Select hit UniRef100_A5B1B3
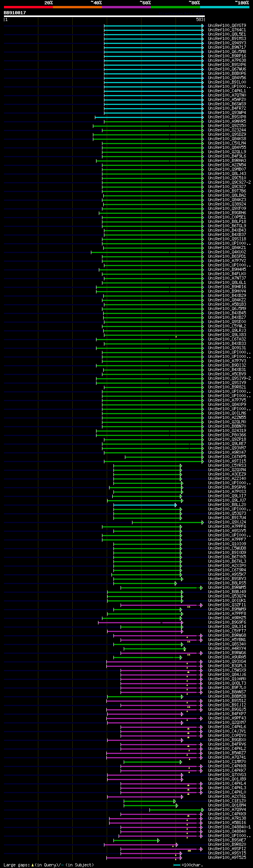Screen dimensions: 253x868 point(227,304)
